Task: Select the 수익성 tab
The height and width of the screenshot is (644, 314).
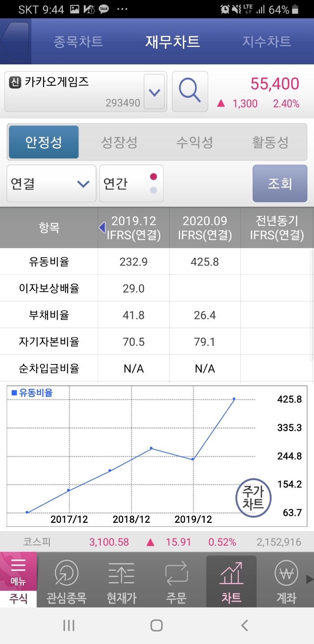Action: 194,143
